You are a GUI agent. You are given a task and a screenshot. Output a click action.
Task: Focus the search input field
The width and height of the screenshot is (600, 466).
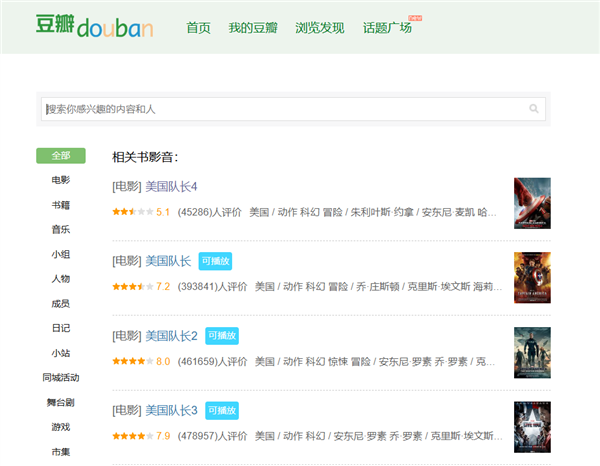[293, 109]
